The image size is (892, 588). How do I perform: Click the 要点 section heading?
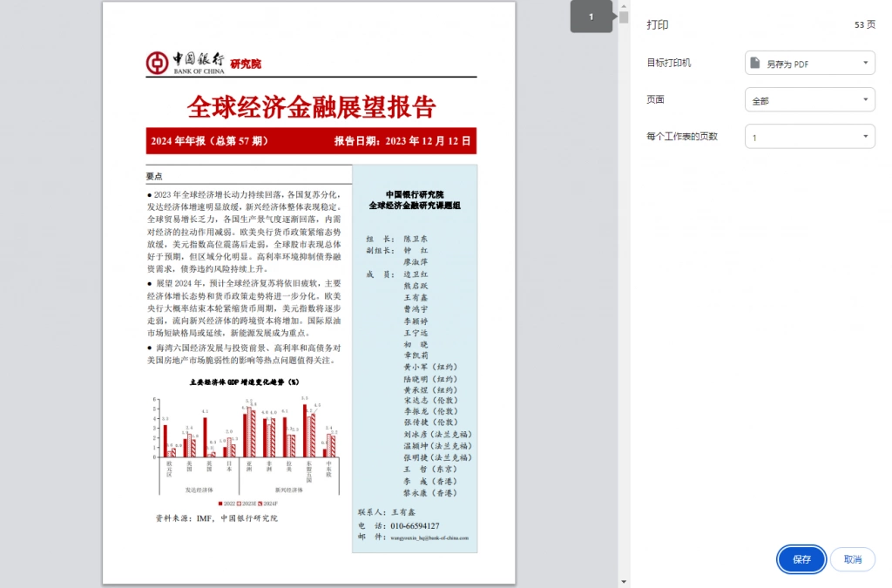coord(154,176)
